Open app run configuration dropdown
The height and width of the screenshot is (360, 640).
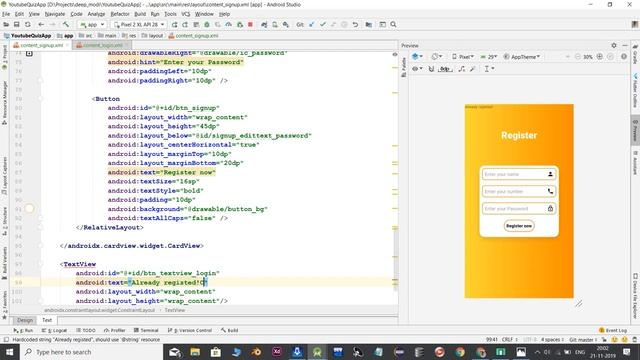pos(92,24)
